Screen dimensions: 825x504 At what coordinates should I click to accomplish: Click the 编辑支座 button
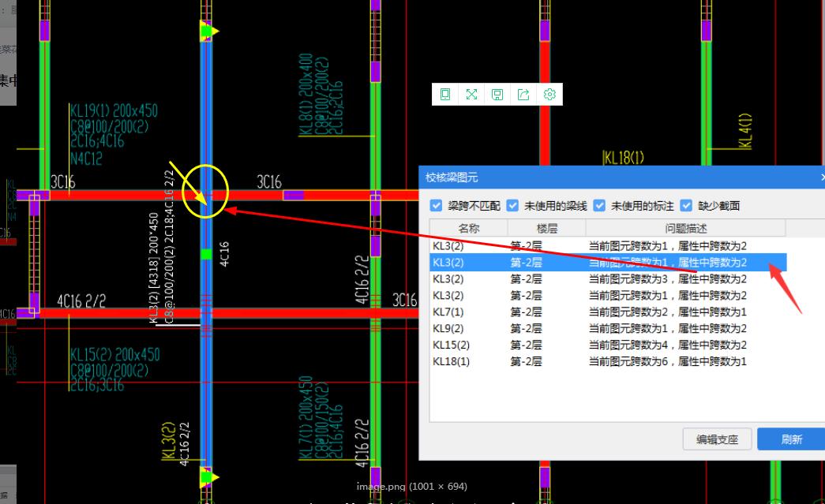[x=717, y=439]
